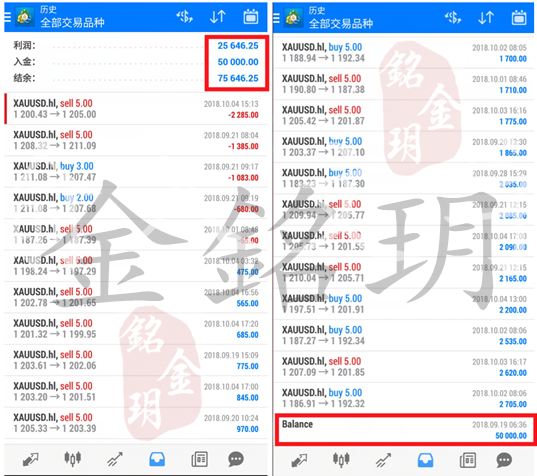Open symbol filter dollar icon on Balance-row screen
Screen dimensions: 537x476
[453, 17]
